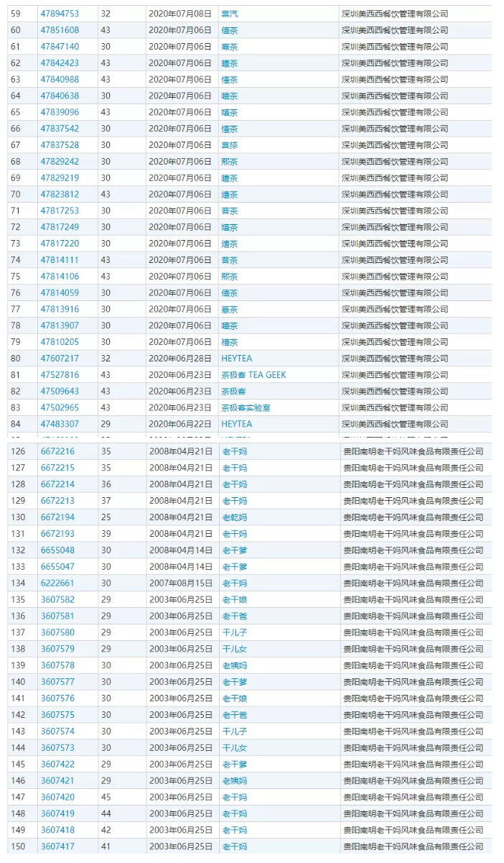Image resolution: width=504 pixels, height=863 pixels.
Task: Click application number 6672216
Action: (x=57, y=451)
